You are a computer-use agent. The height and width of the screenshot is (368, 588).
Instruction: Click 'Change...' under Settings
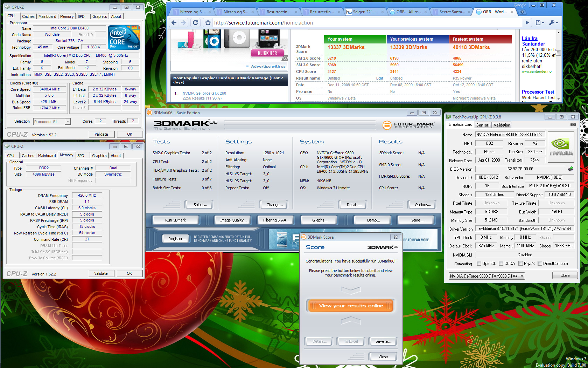(x=274, y=205)
